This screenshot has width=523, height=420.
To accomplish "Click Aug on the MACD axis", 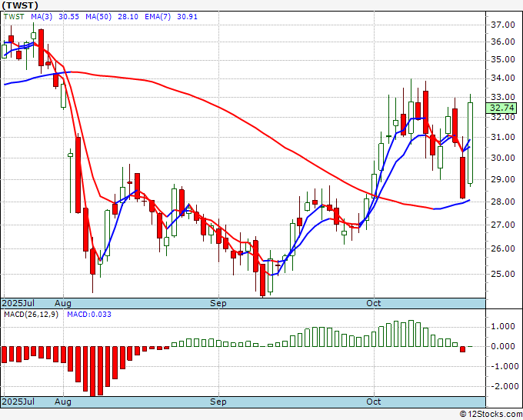I will click(63, 402).
